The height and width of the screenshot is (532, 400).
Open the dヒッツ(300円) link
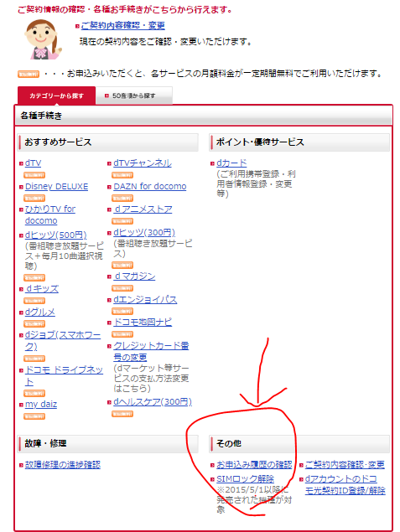[144, 232]
